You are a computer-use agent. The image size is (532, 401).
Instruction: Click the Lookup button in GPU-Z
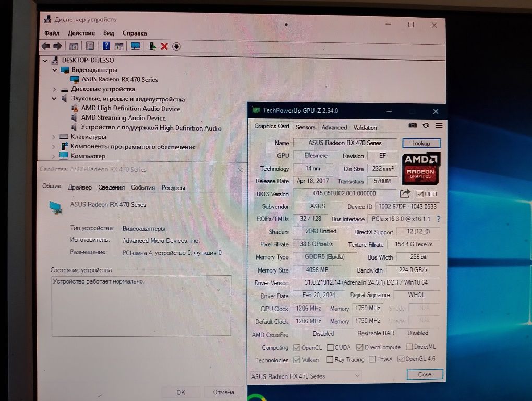pyautogui.click(x=421, y=143)
